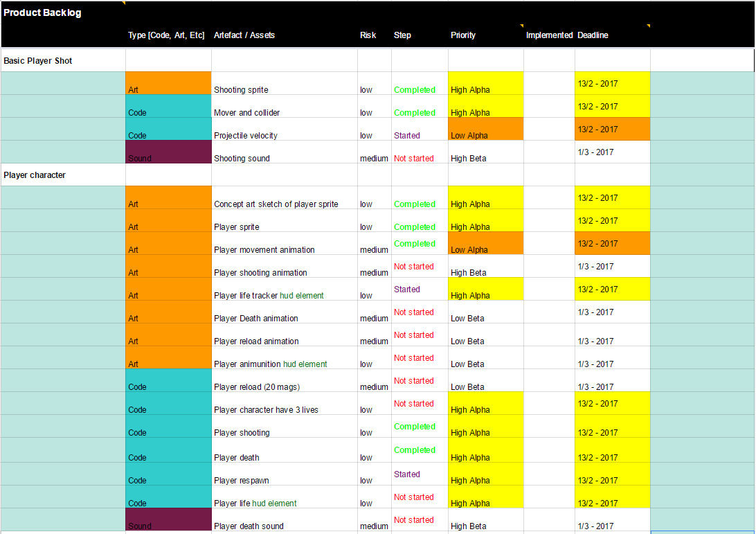Click the Product Backlog title cell

coord(42,12)
